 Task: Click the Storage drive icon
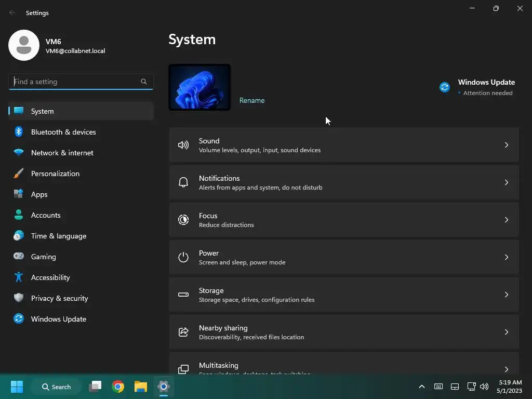click(x=183, y=295)
